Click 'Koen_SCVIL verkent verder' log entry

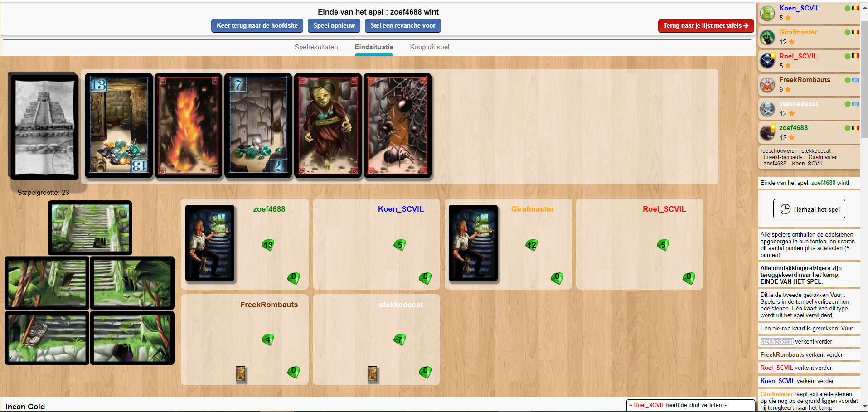(809, 381)
